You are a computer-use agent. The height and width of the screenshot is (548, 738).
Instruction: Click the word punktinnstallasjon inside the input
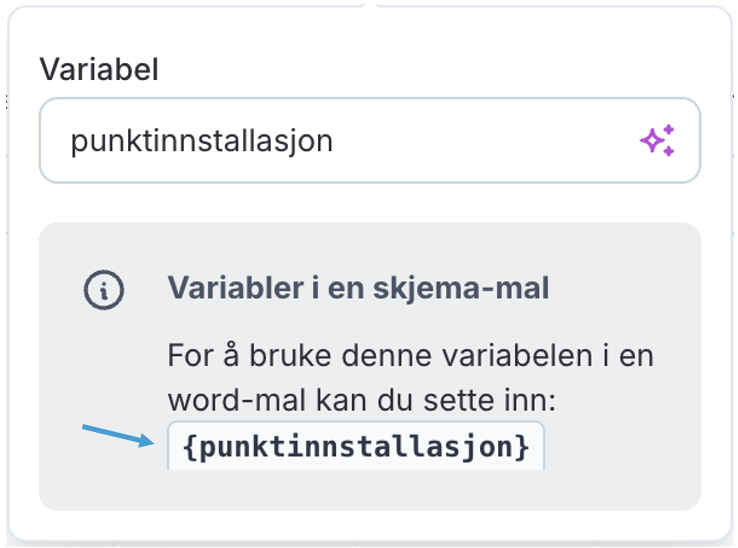coord(201,141)
